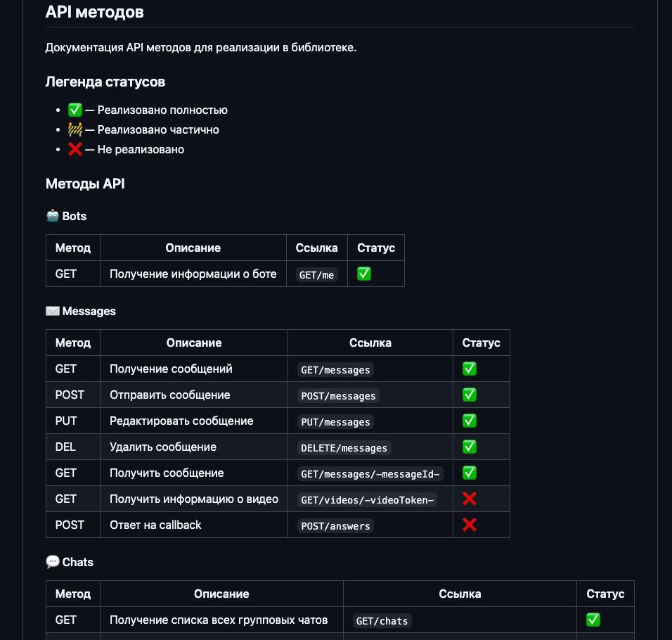Open the GET/videos/-videoToken- link
The height and width of the screenshot is (640, 672).
point(368,500)
